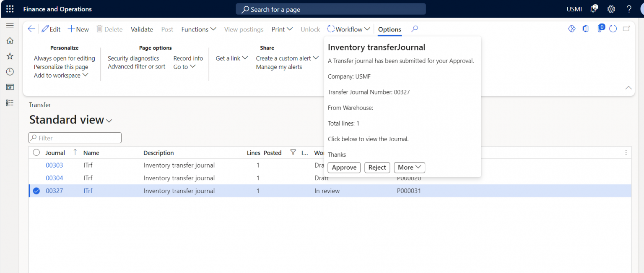Viewport: 644px width, 273px height.
Task: Open Favorites using the star icon
Action: [x=10, y=56]
